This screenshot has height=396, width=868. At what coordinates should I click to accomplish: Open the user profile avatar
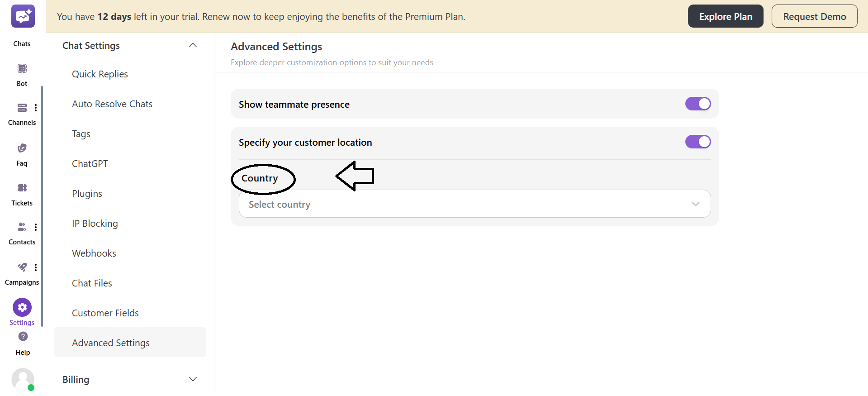[x=23, y=379]
